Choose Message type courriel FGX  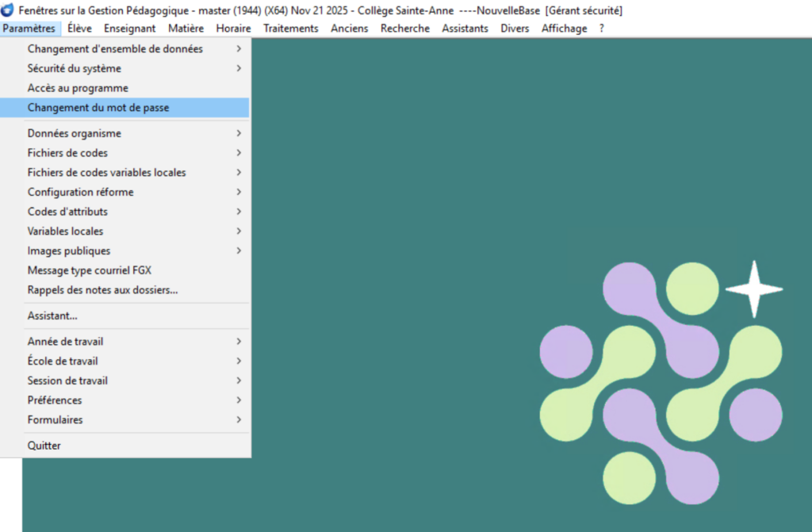click(x=90, y=270)
